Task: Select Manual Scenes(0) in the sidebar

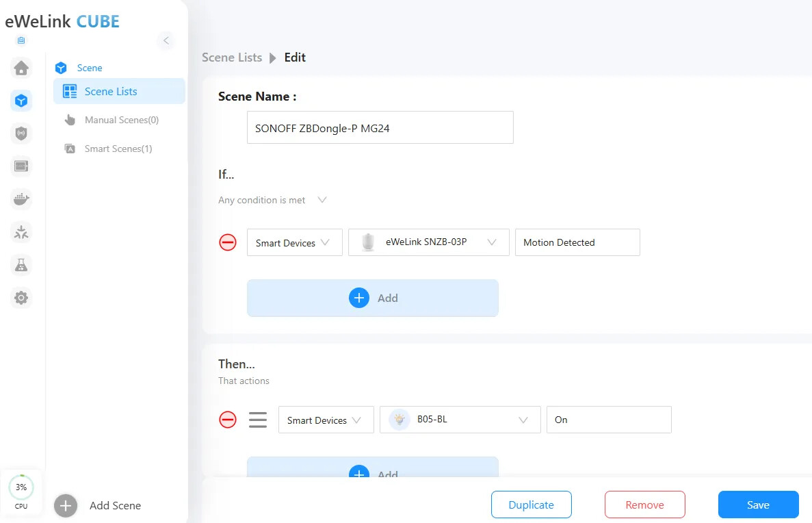Action: click(121, 120)
